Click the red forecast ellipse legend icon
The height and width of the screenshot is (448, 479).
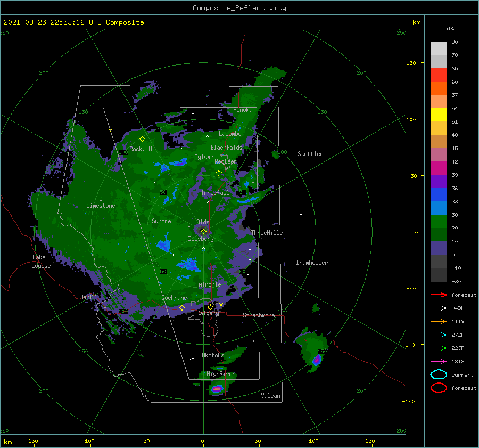439,388
